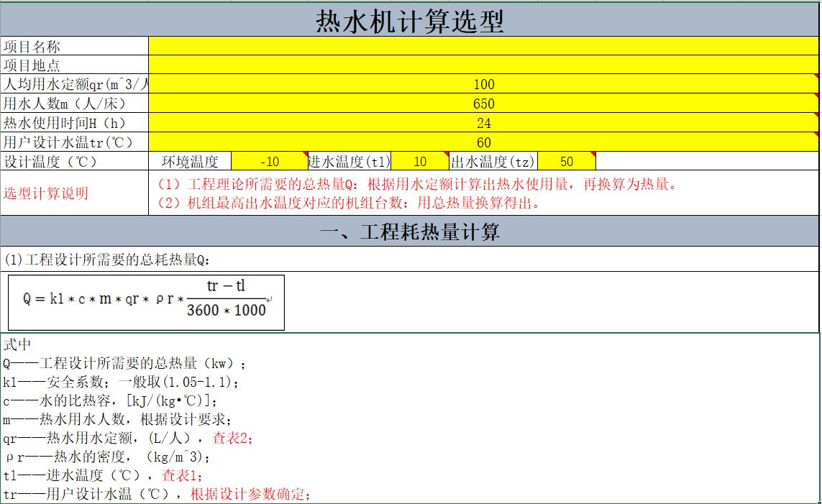The width and height of the screenshot is (822, 504).
Task: Select the 进水温度(t1) cell showing 10
Action: 420,161
